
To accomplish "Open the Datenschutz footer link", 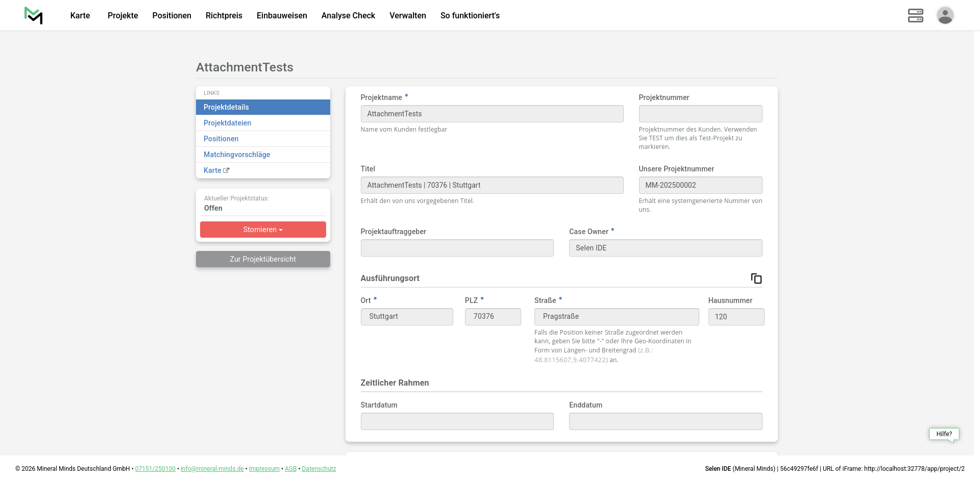I will (x=318, y=469).
